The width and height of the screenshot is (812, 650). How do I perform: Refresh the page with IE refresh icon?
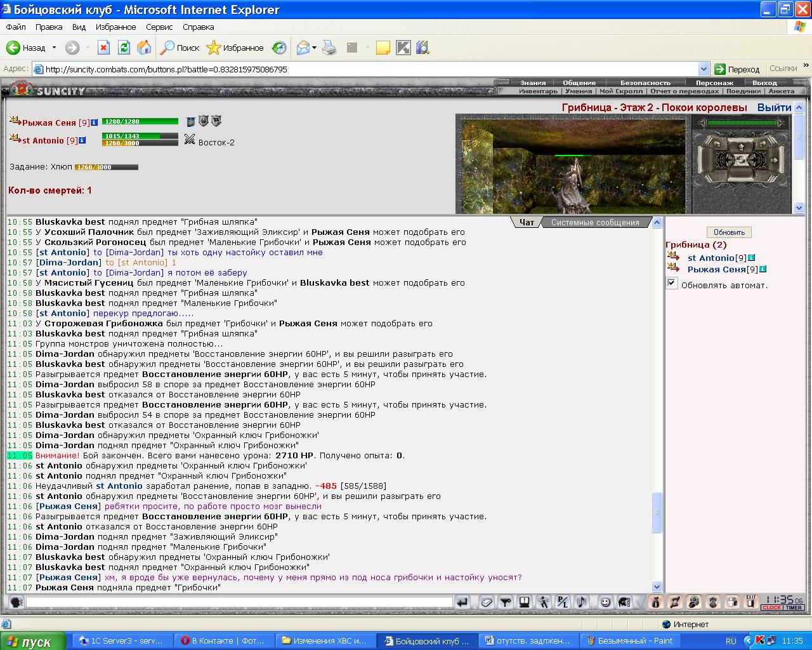point(124,48)
